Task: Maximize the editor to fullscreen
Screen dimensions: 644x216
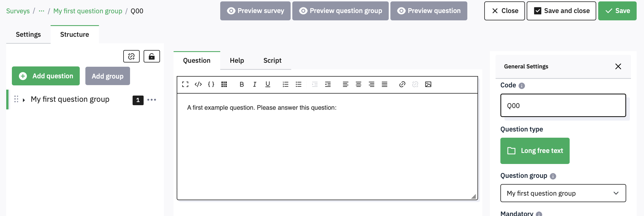Action: coord(185,84)
